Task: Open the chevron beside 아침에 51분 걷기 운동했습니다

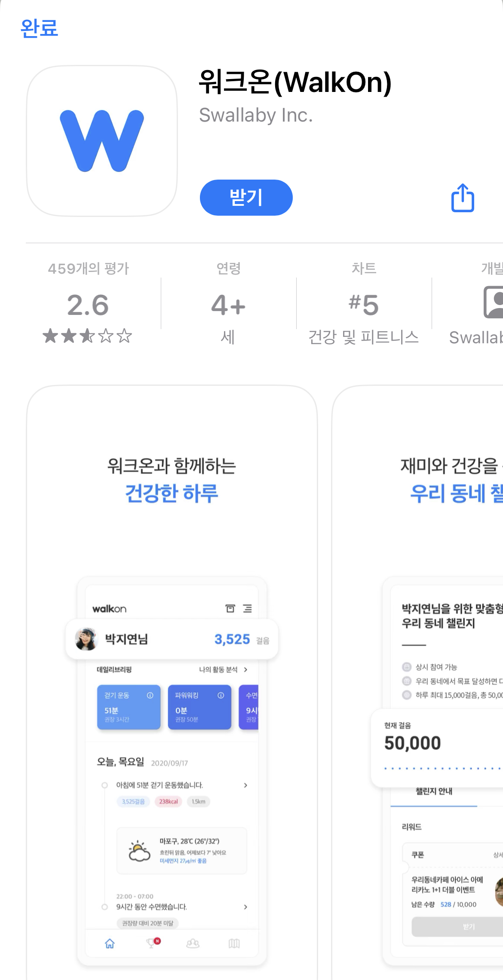Action: click(x=245, y=785)
